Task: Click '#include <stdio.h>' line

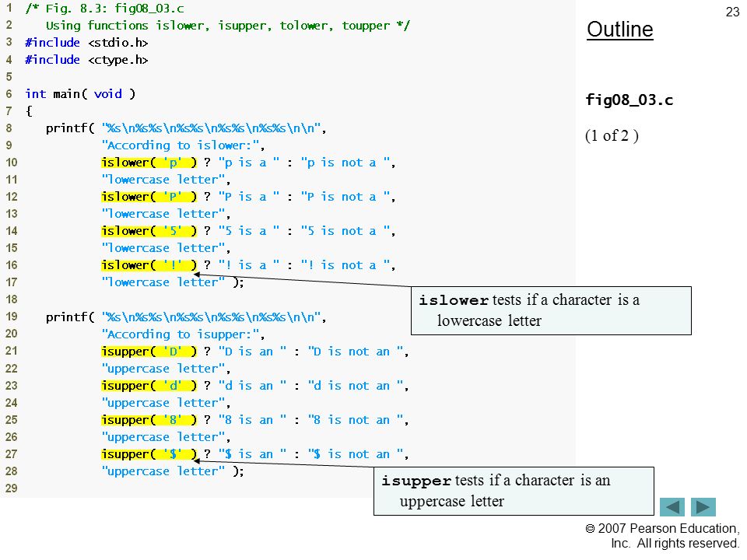Action: tap(86, 43)
